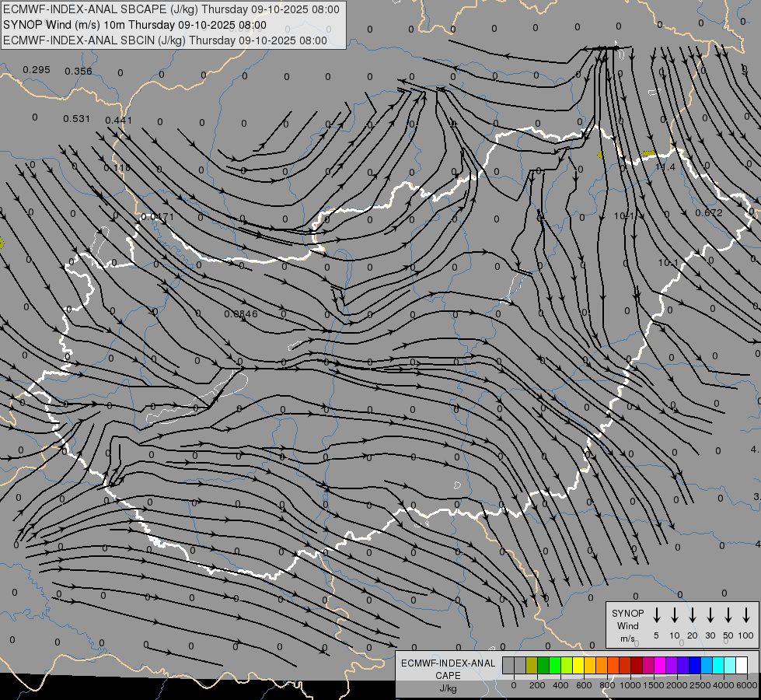Click the map value 0.116
The height and width of the screenshot is (700, 761).
tap(117, 167)
